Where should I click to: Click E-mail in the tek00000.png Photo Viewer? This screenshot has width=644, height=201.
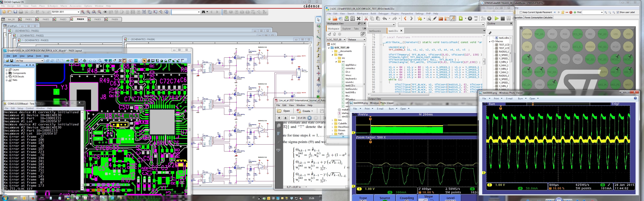tap(509, 98)
